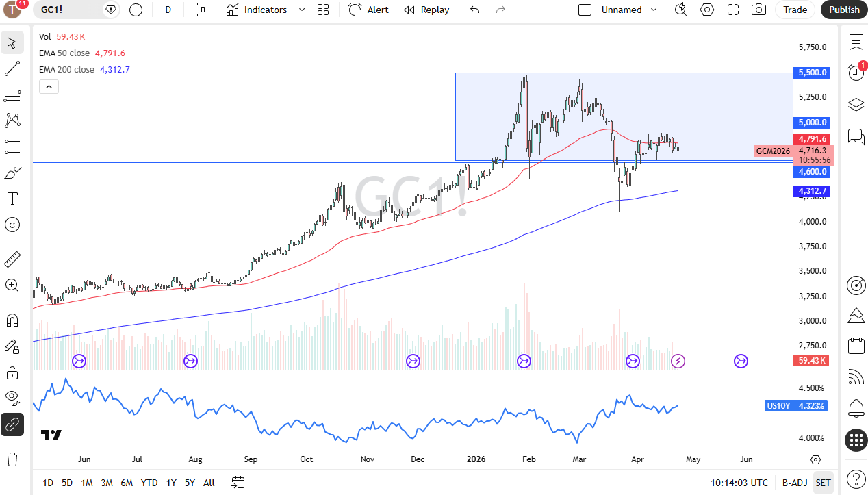Screen dimensions: 868x495
Task: Open the calendar panel icon
Action: (x=856, y=344)
